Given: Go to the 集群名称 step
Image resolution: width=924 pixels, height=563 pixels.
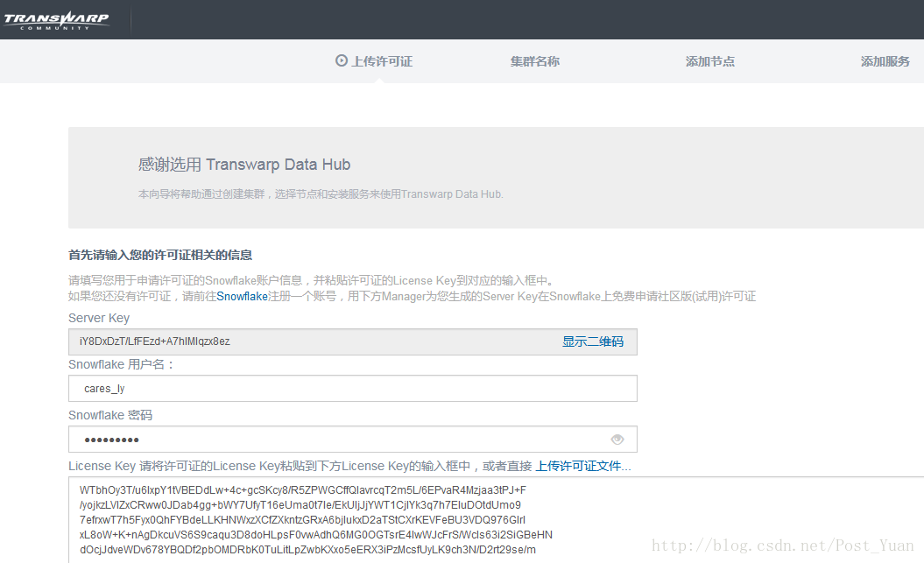Looking at the screenshot, I should [534, 61].
